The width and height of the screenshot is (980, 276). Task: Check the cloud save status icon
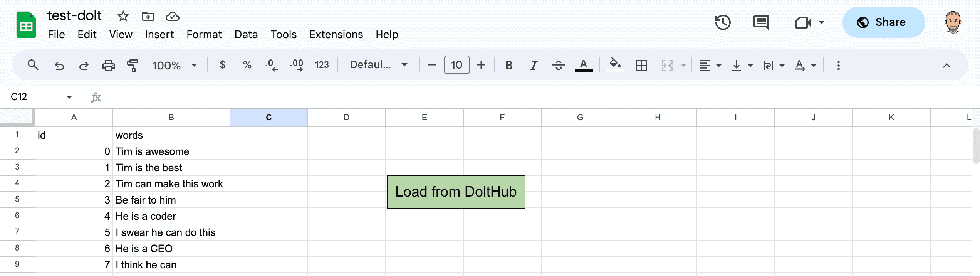(172, 16)
